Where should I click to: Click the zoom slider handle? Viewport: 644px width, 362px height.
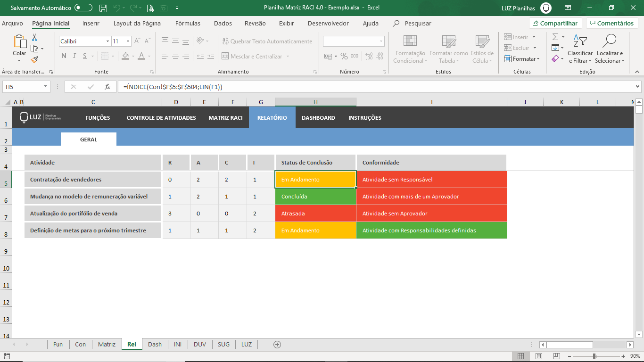(594, 356)
